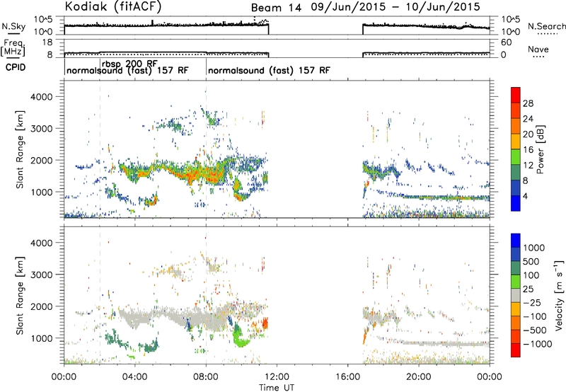Click the 18 tick label on frequency axis
The width and height of the screenshot is (566, 392).
[x=47, y=42]
